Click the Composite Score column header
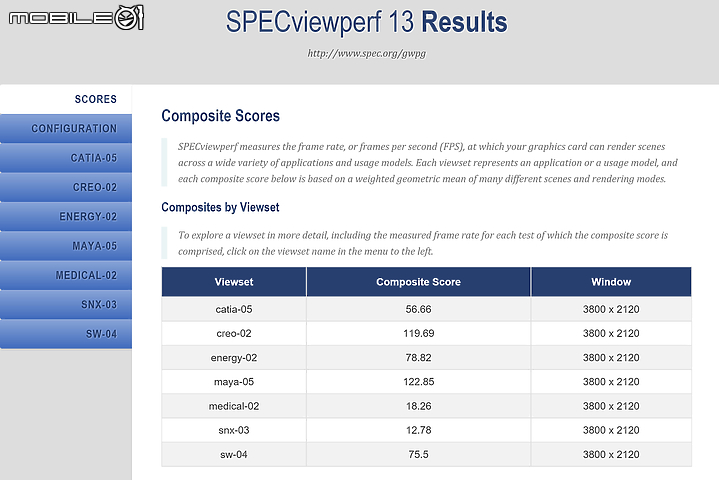 pos(418,282)
